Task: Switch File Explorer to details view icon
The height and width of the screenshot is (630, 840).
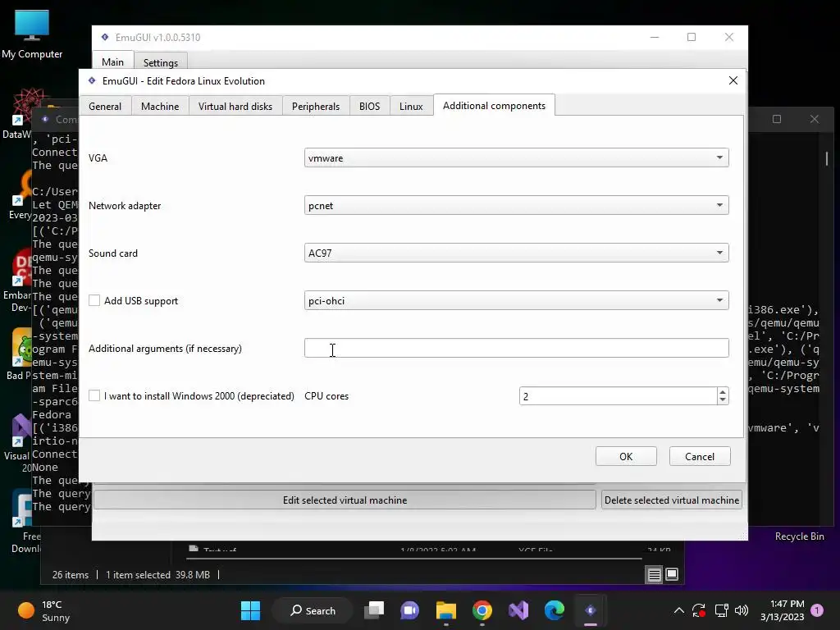Action: (x=654, y=575)
